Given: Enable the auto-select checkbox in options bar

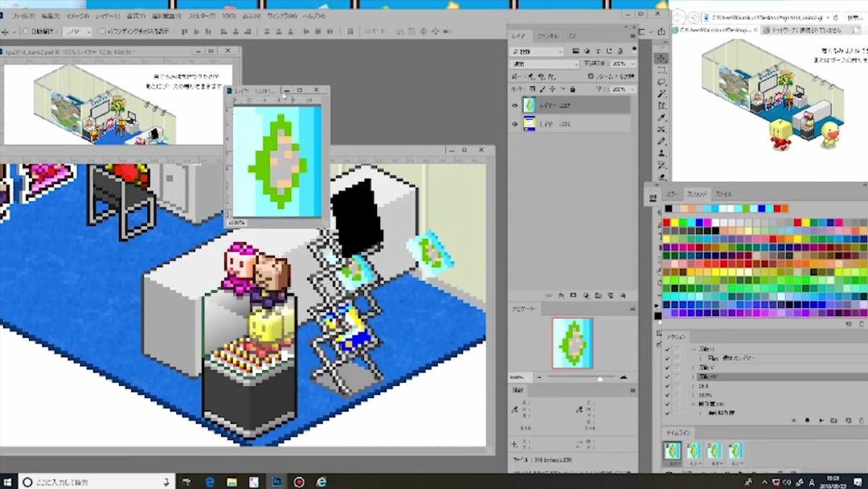Looking at the screenshot, I should point(26,31).
